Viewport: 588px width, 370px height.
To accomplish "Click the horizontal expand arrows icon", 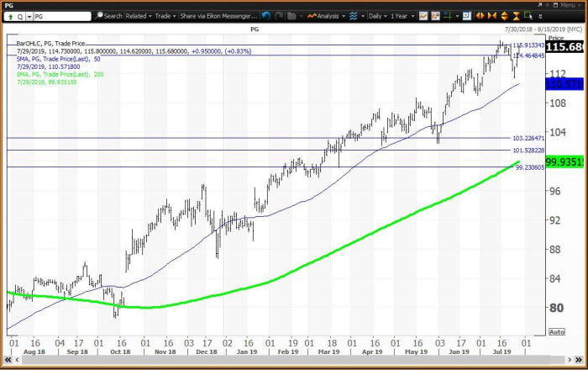I will pyautogui.click(x=480, y=16).
